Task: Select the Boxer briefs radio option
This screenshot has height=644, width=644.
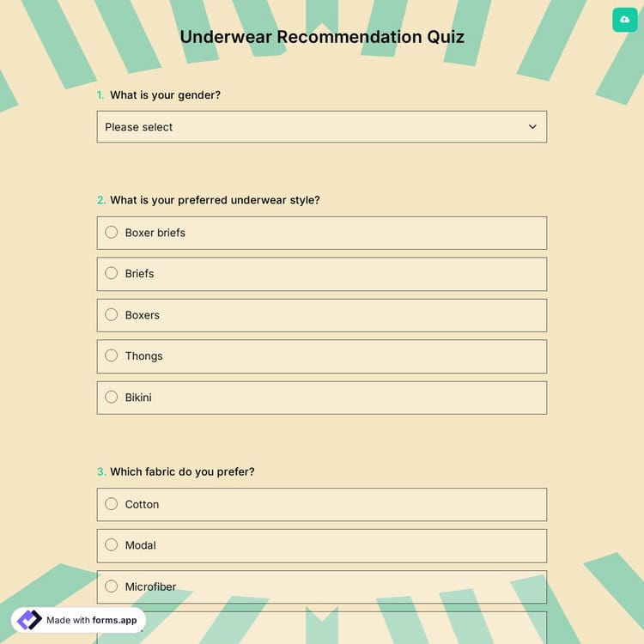Action: (112, 232)
